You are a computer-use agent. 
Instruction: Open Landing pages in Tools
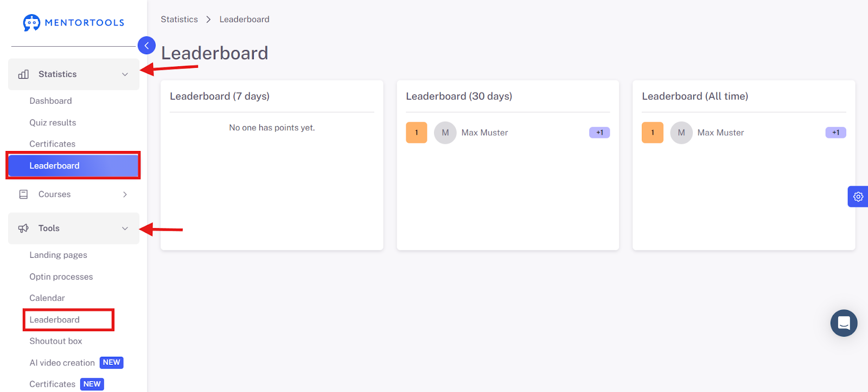[58, 255]
